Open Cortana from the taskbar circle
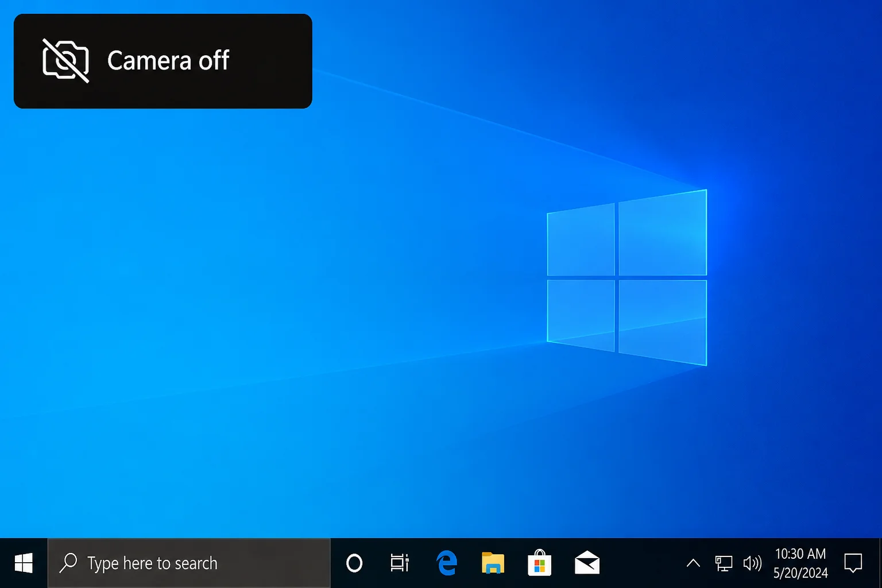This screenshot has width=882, height=588. tap(354, 563)
